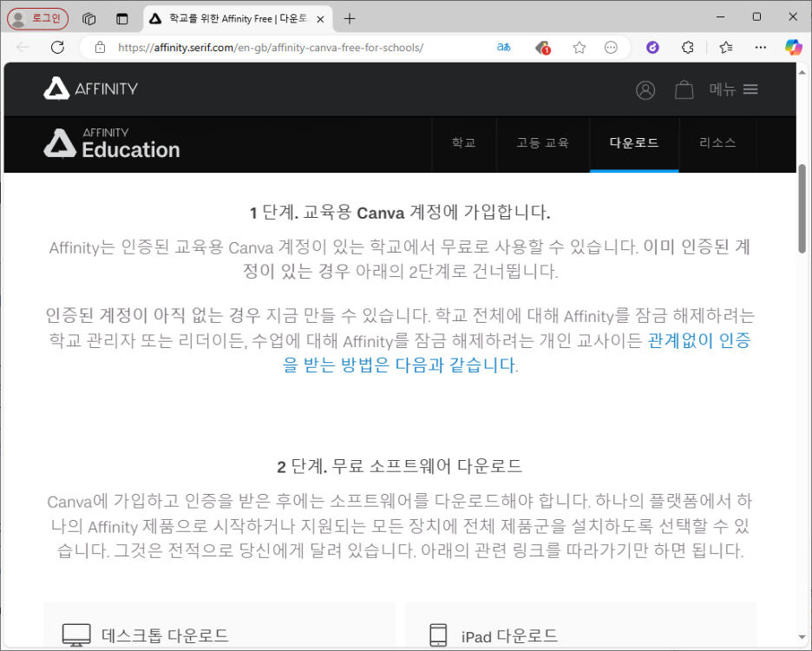This screenshot has height=651, width=812.
Task: Click the Affinity Education logo
Action: click(112, 144)
